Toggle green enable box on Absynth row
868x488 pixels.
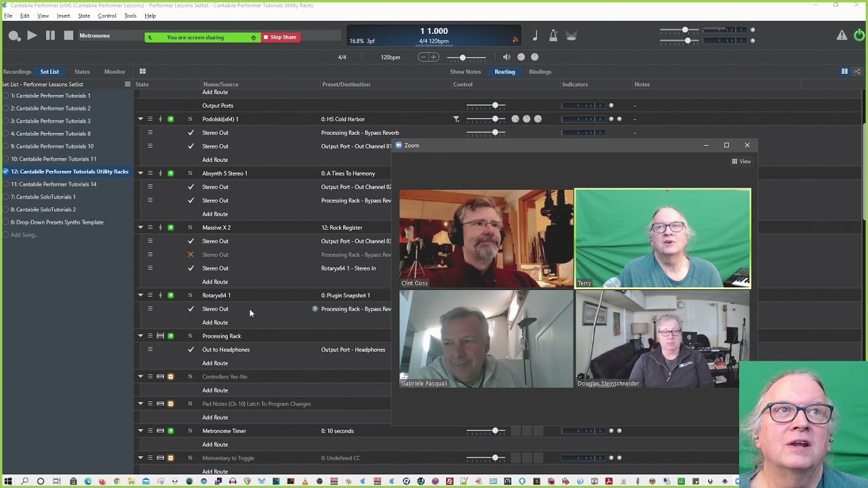point(170,174)
